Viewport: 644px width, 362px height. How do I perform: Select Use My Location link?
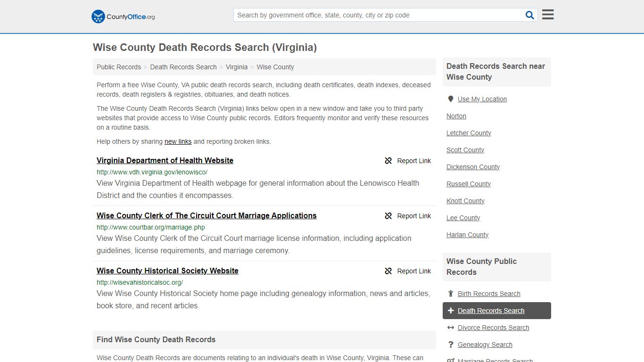click(x=482, y=99)
